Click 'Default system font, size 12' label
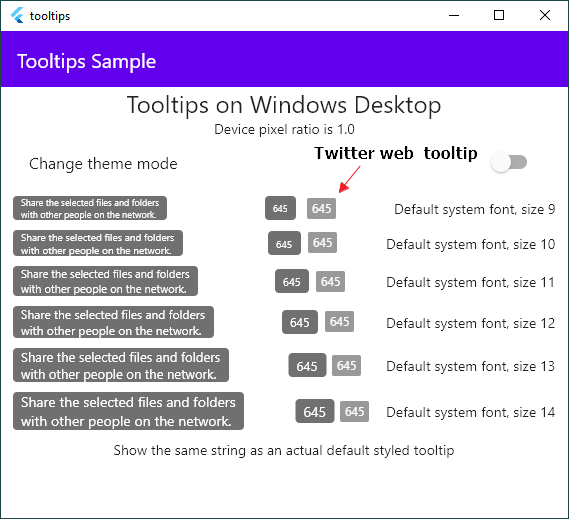Viewport: 569px width, 519px height. (x=471, y=323)
